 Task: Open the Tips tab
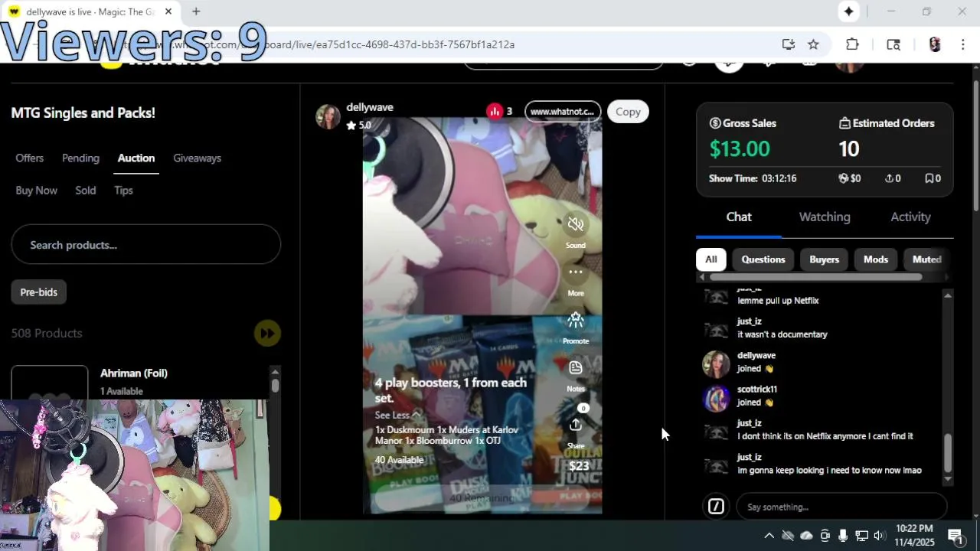click(123, 190)
